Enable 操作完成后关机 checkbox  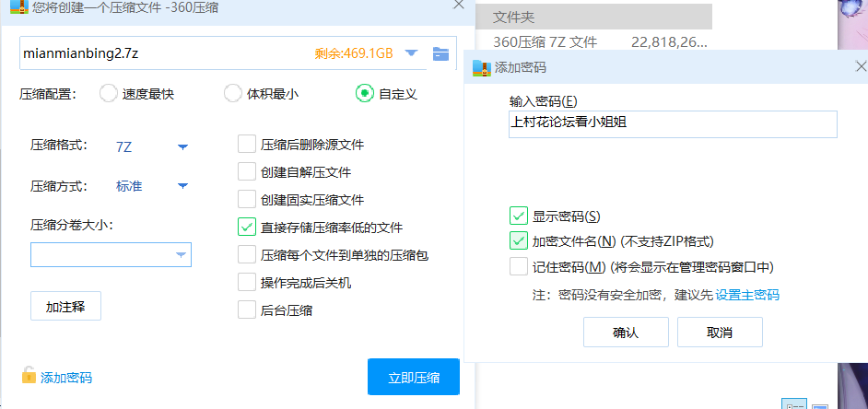(246, 282)
